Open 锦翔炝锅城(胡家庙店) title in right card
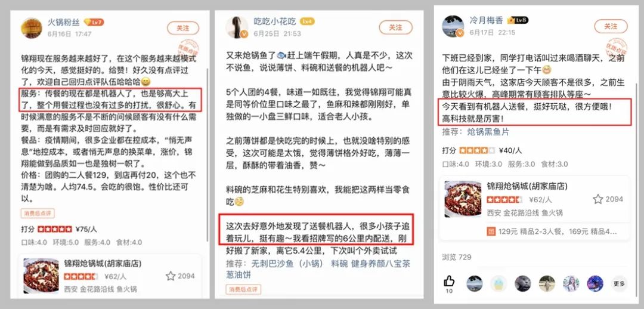 point(527,186)
